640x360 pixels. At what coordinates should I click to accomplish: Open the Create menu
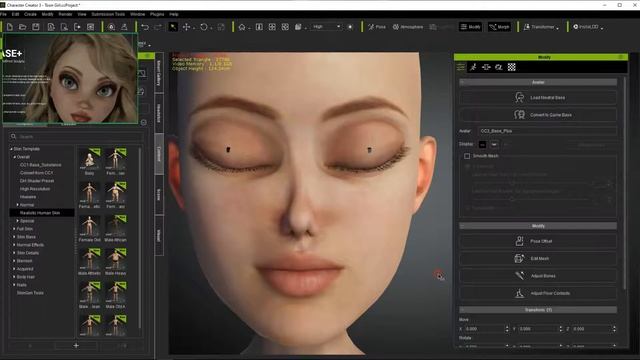click(30, 14)
